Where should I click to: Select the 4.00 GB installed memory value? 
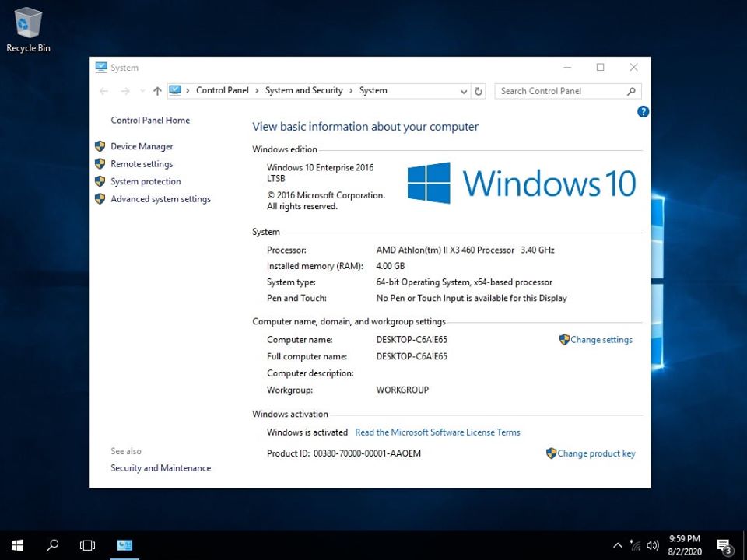[390, 266]
